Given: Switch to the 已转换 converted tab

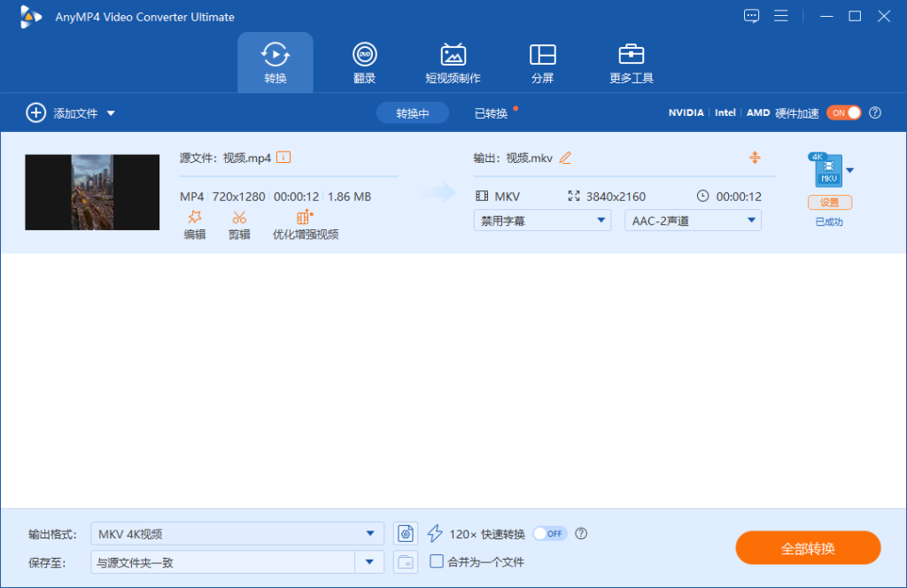Looking at the screenshot, I should [491, 113].
